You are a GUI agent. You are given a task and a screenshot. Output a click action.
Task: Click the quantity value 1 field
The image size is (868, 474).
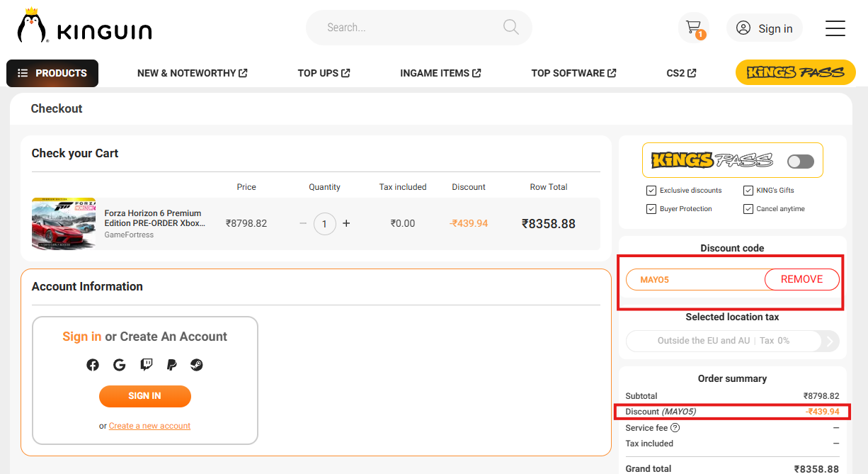[x=325, y=224]
